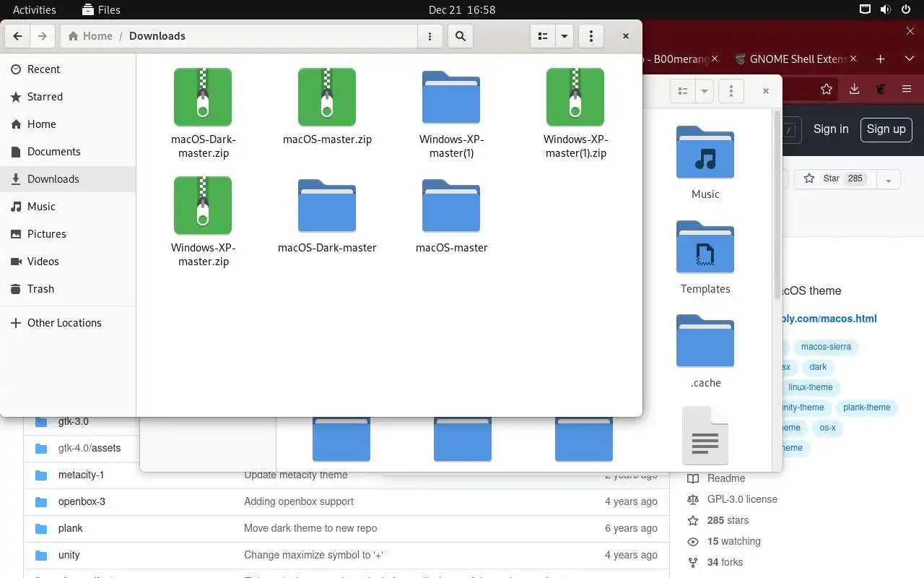The image size is (924, 578).
Task: Select .cache folder in the rear Files window
Action: (x=705, y=351)
